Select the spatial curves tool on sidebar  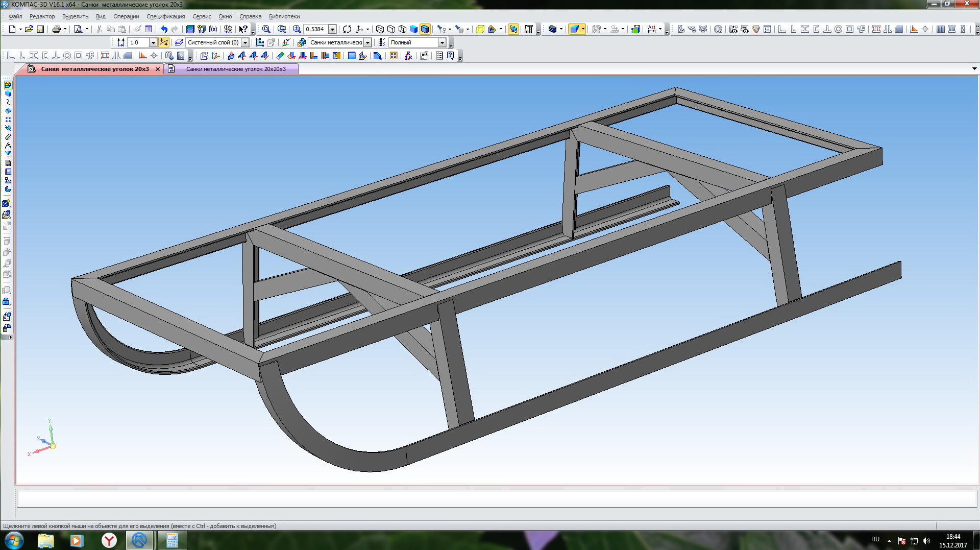(8, 102)
